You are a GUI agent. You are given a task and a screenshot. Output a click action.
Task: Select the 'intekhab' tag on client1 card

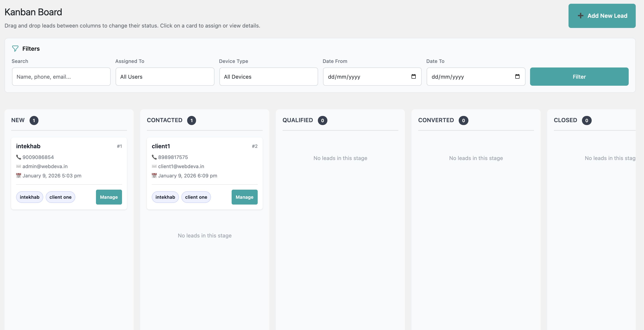[x=165, y=197]
